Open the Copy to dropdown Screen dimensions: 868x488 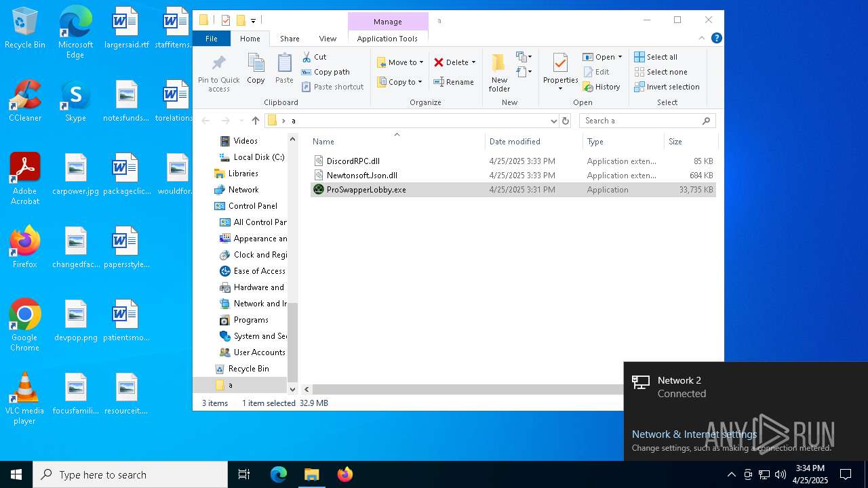point(399,82)
